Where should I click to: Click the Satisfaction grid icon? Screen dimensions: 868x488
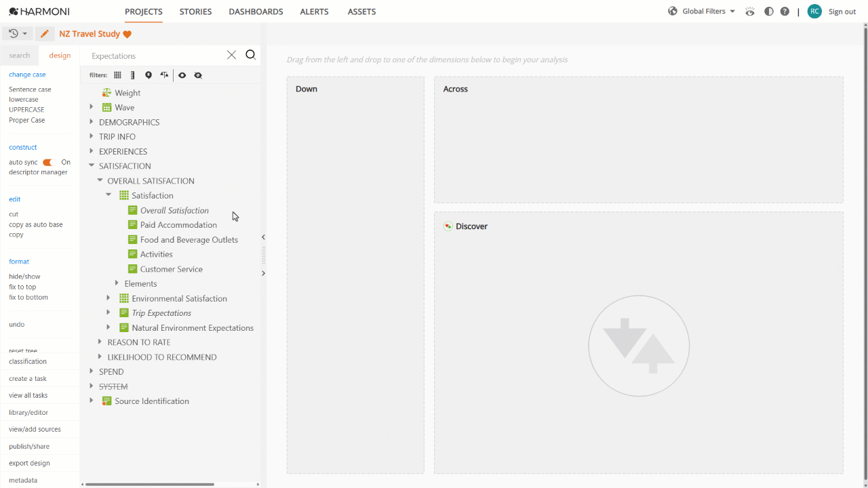coord(124,195)
